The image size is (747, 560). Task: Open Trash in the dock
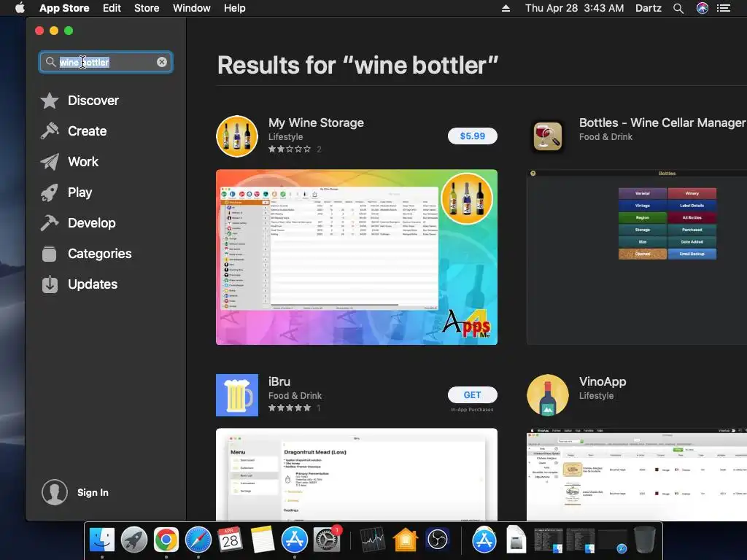(645, 540)
